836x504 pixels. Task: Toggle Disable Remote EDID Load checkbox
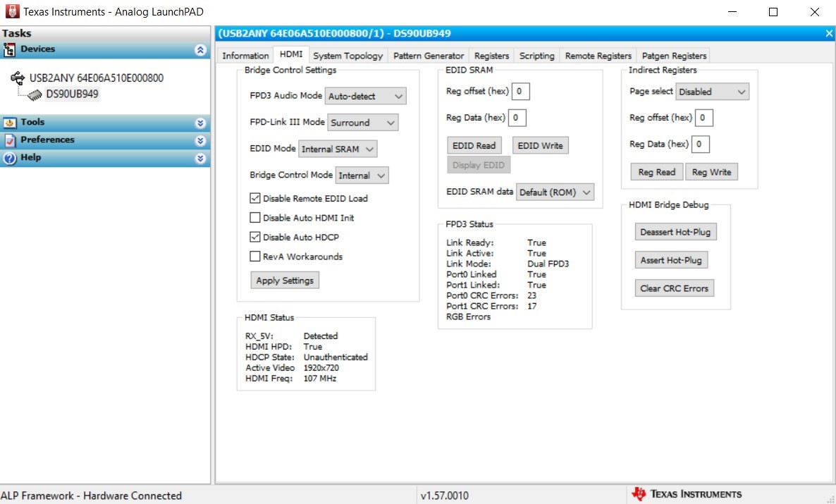point(255,198)
